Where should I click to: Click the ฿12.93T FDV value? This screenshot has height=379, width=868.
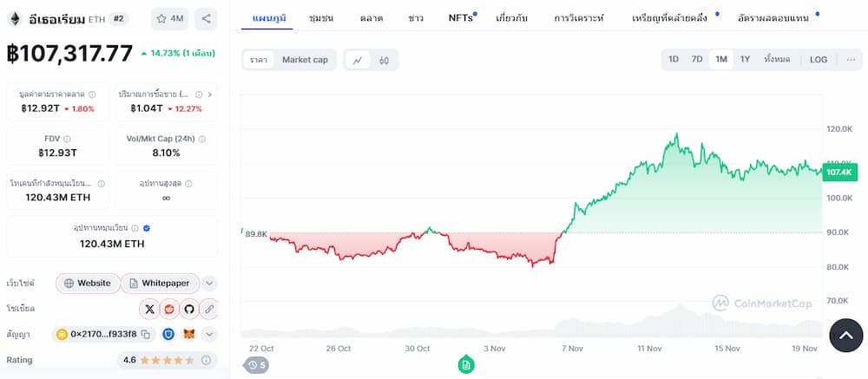(57, 153)
